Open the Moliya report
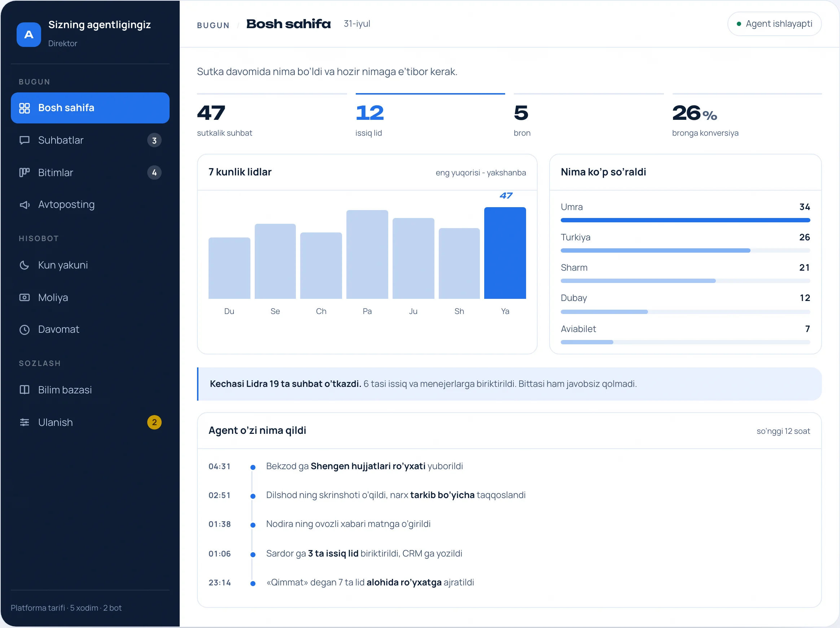840x628 pixels. (90, 297)
